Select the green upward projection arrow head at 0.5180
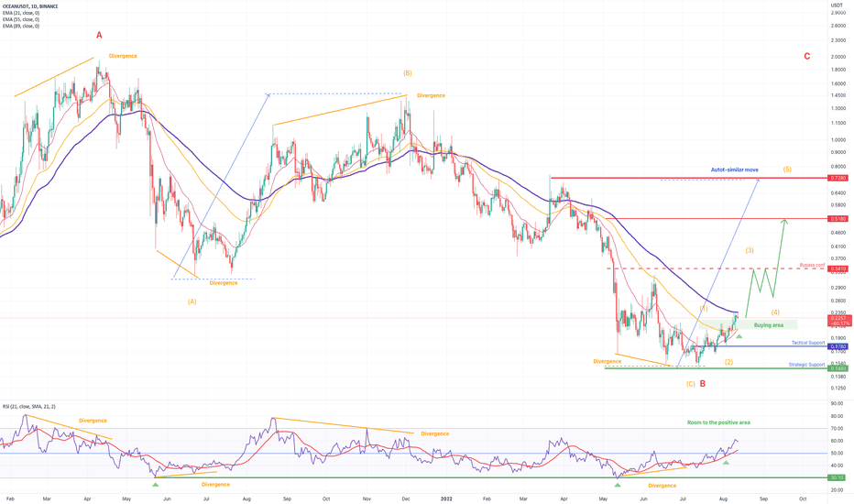The width and height of the screenshot is (854, 504). click(x=784, y=221)
